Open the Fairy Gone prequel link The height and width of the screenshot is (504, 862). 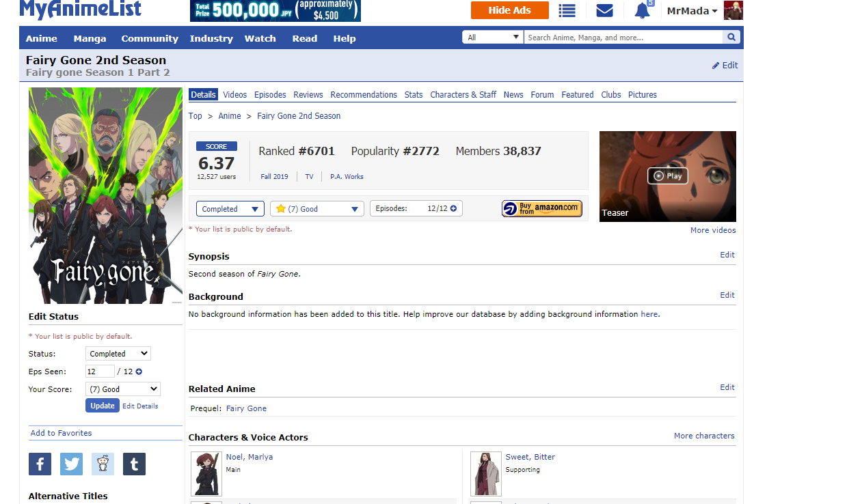tap(246, 408)
